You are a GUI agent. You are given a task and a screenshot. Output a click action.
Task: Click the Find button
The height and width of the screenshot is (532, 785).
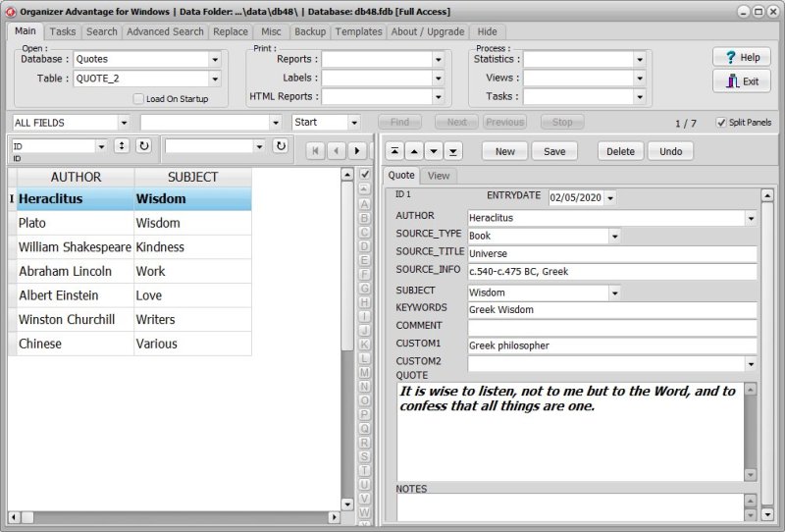tap(399, 123)
